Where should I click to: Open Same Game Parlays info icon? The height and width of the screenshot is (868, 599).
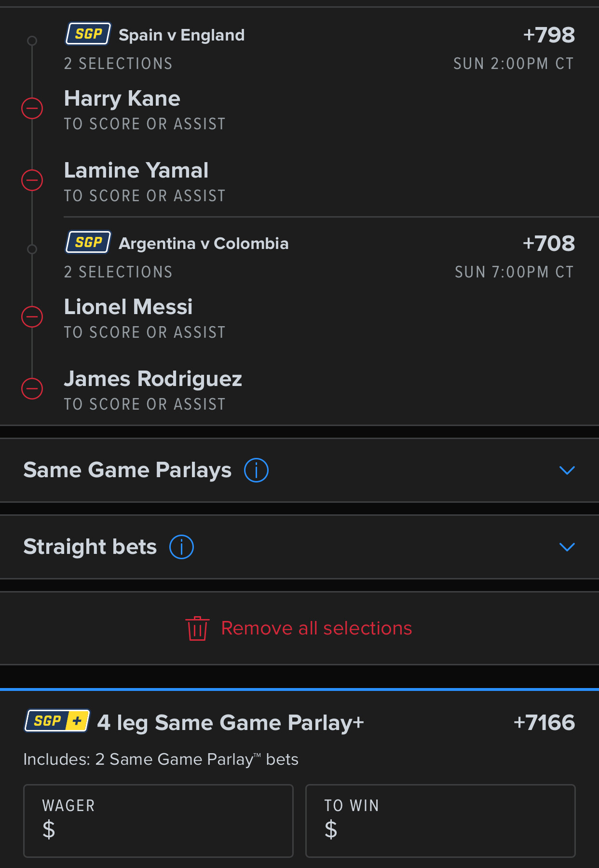[x=256, y=470]
